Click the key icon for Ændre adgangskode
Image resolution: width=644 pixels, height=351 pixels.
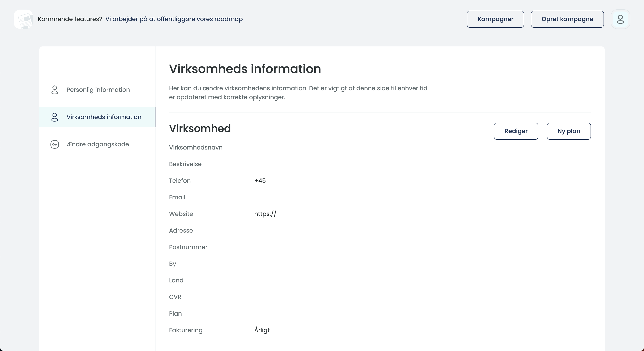coord(55,144)
